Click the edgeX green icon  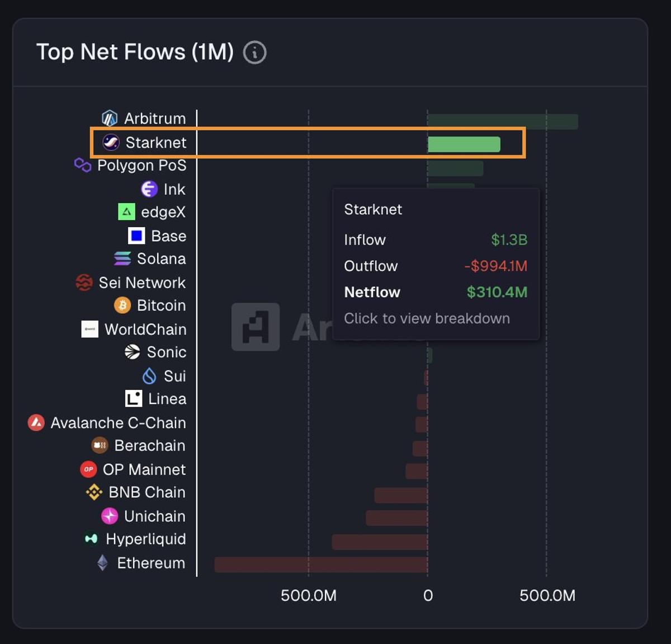click(x=127, y=212)
